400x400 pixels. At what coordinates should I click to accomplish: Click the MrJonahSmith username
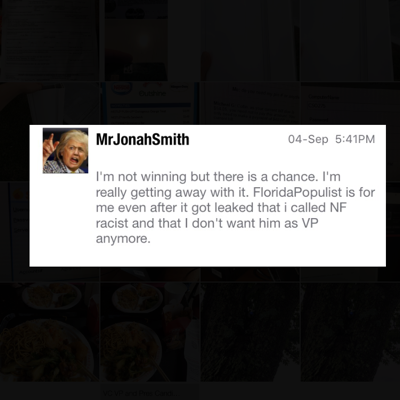pyautogui.click(x=142, y=139)
